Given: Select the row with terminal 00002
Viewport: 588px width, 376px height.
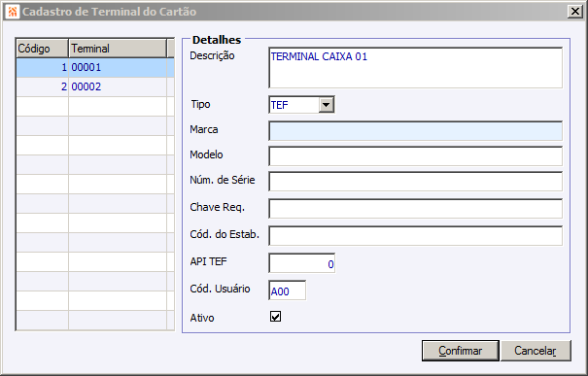Looking at the screenshot, I should point(95,87).
